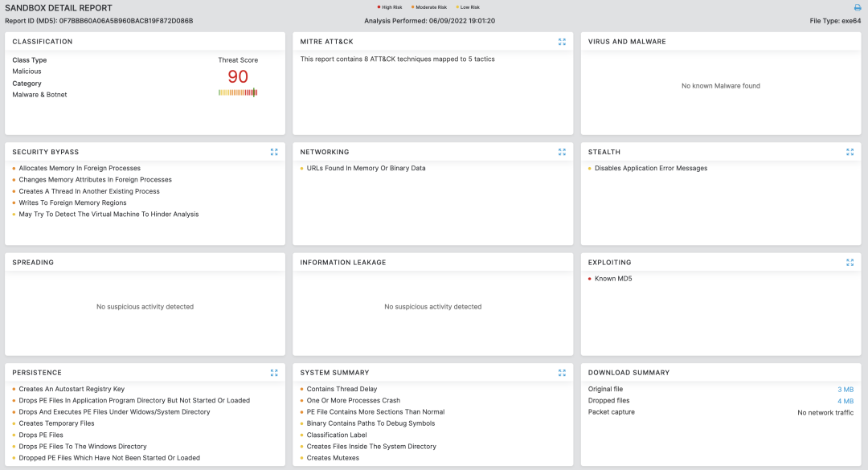Click the threat score gauge bar
This screenshot has height=470, width=868.
point(238,92)
